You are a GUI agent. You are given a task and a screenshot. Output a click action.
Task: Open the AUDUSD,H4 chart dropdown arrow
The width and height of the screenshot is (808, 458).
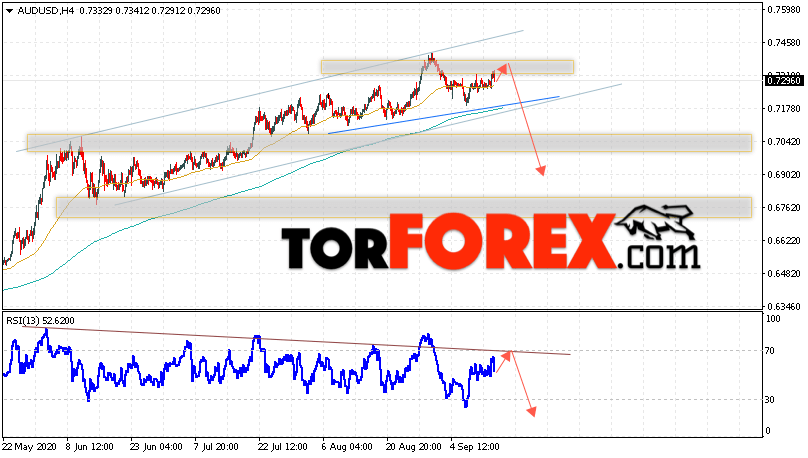click(9, 11)
